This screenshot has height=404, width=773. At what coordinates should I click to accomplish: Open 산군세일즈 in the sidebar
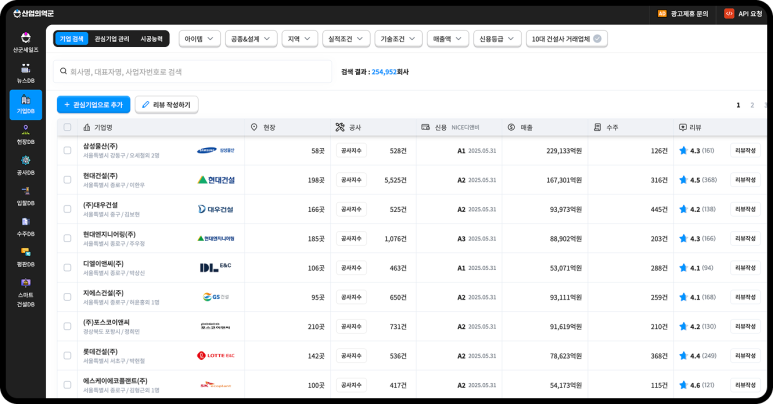(x=26, y=42)
